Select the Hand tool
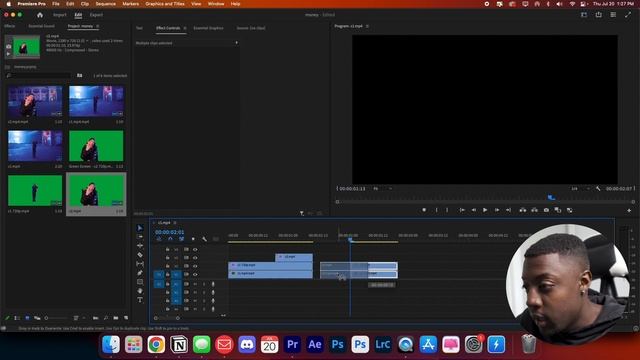This screenshot has width=640, height=360. [x=140, y=291]
